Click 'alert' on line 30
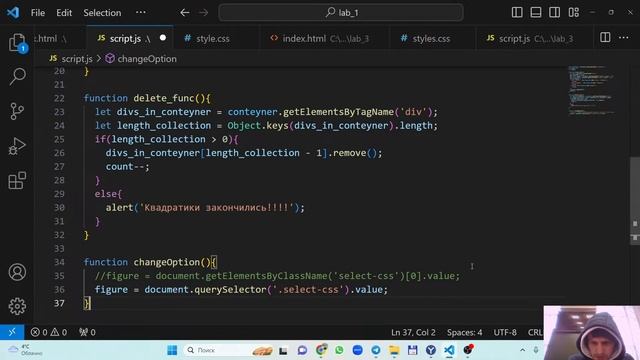The width and height of the screenshot is (640, 360). tap(119, 208)
